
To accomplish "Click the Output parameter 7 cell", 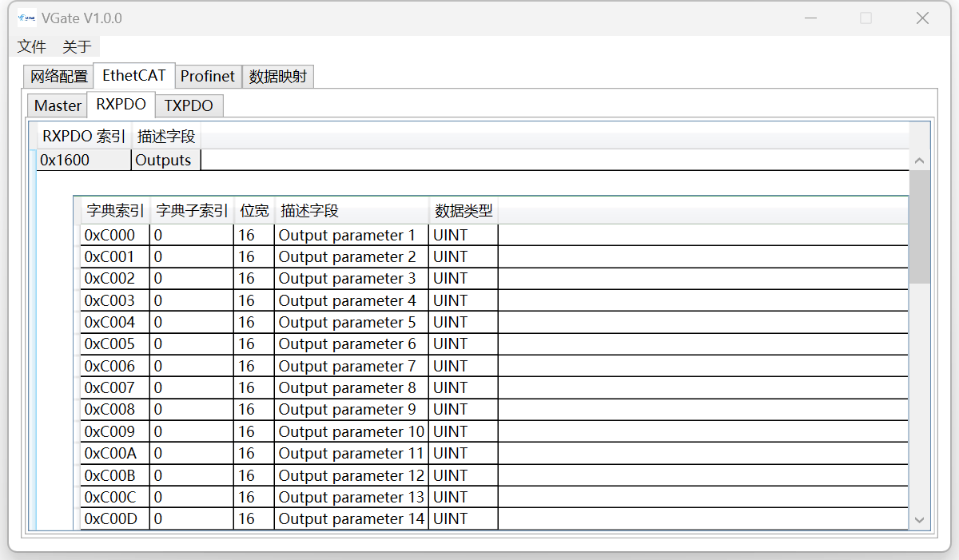I will (x=352, y=366).
